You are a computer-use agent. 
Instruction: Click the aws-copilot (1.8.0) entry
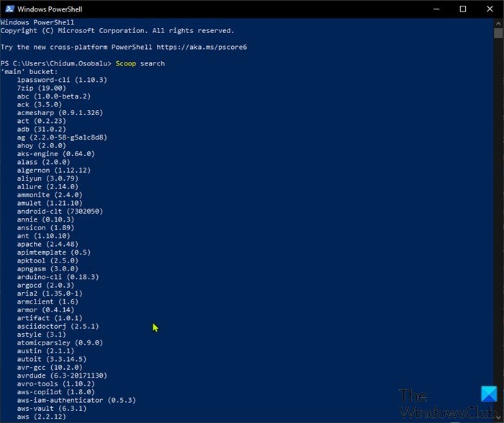56,392
